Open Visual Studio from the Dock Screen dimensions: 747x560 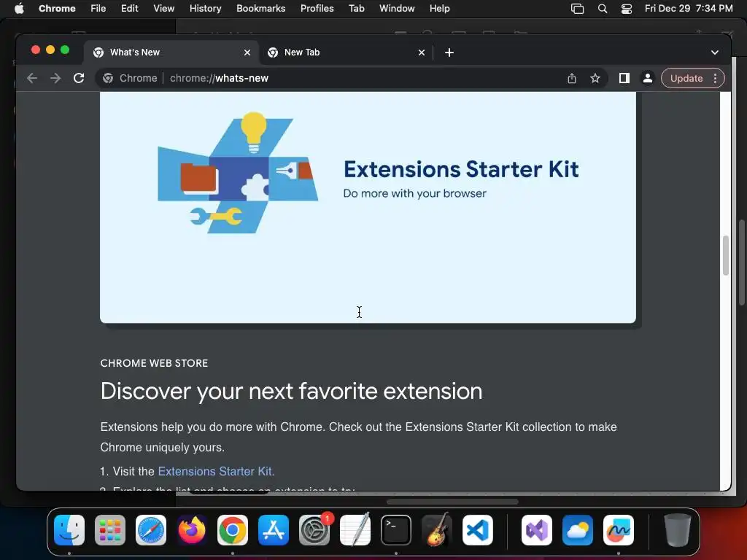point(537,530)
